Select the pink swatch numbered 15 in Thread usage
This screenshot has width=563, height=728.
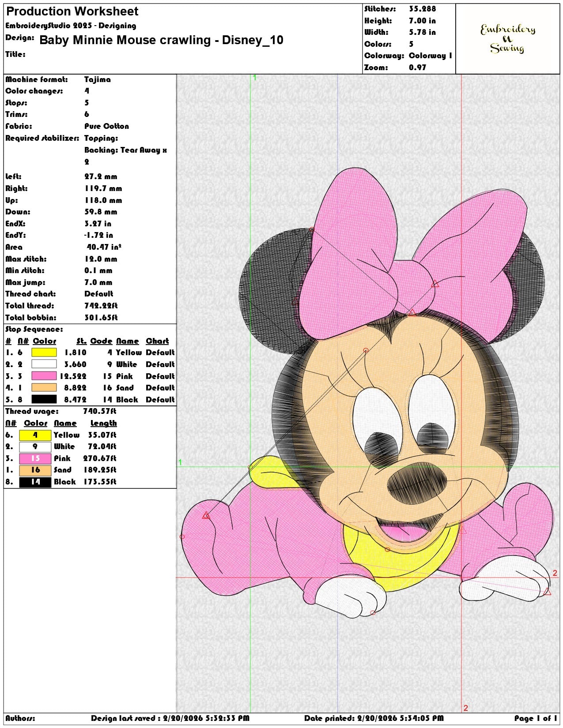35,458
